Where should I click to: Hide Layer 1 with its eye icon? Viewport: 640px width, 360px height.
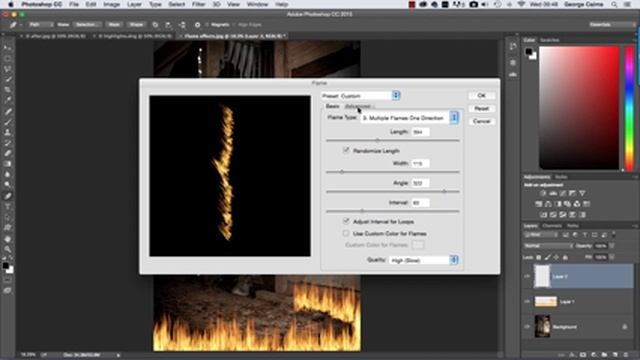click(x=527, y=302)
